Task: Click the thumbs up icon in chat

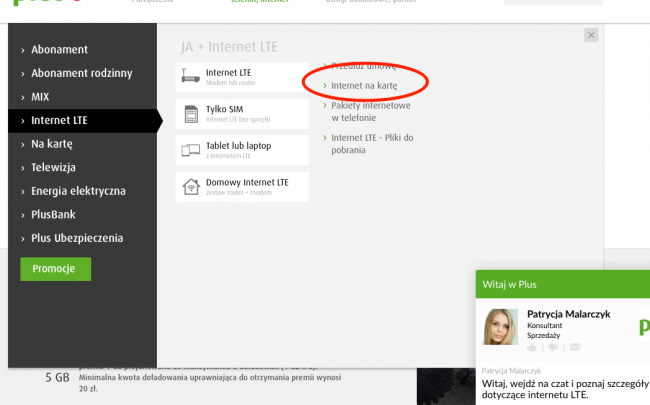Action: coord(532,347)
